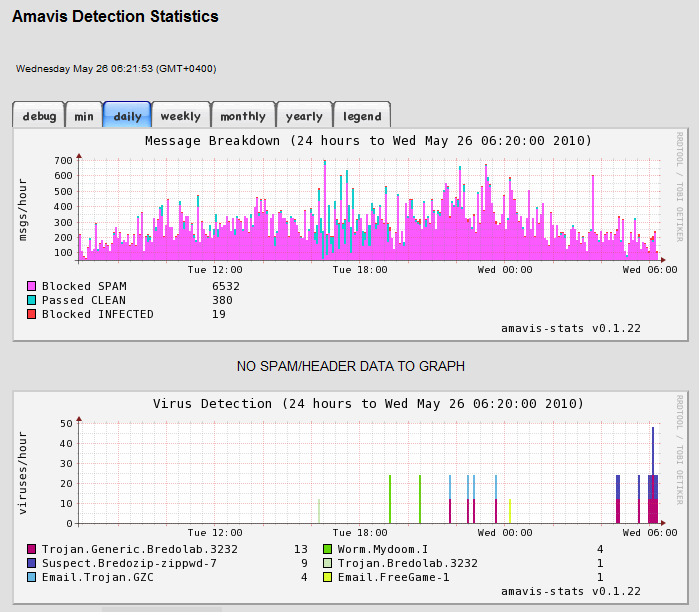Open the debug tab

(39, 115)
